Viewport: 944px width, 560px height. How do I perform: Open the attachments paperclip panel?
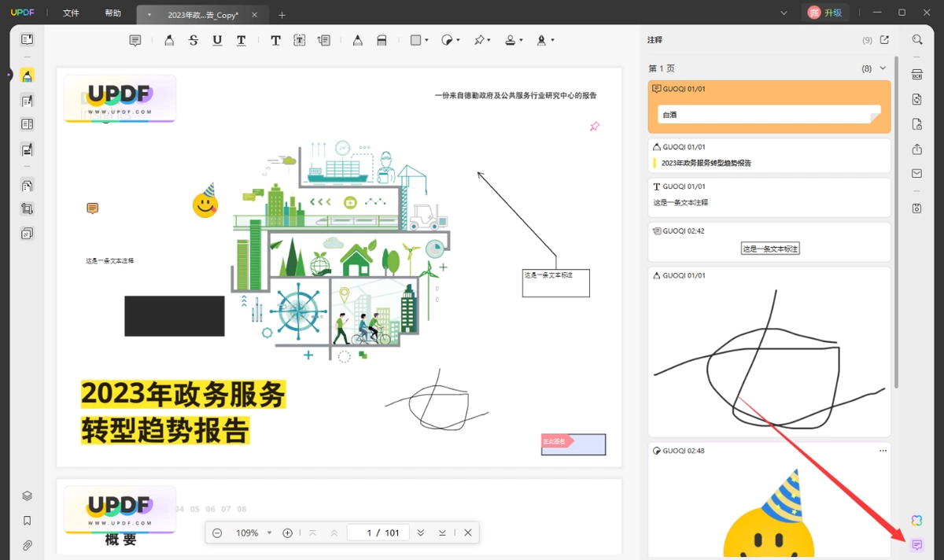tap(27, 545)
